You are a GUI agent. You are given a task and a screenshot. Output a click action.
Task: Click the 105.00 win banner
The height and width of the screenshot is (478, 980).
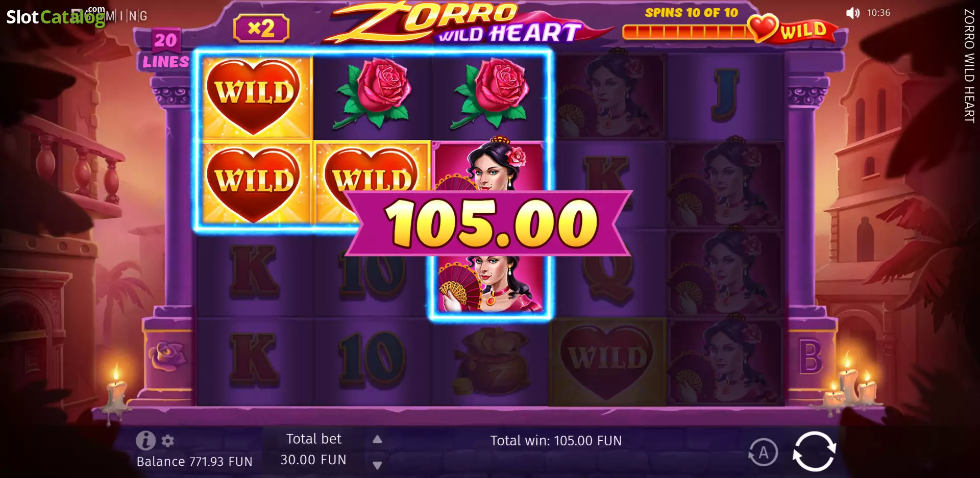[x=490, y=223]
